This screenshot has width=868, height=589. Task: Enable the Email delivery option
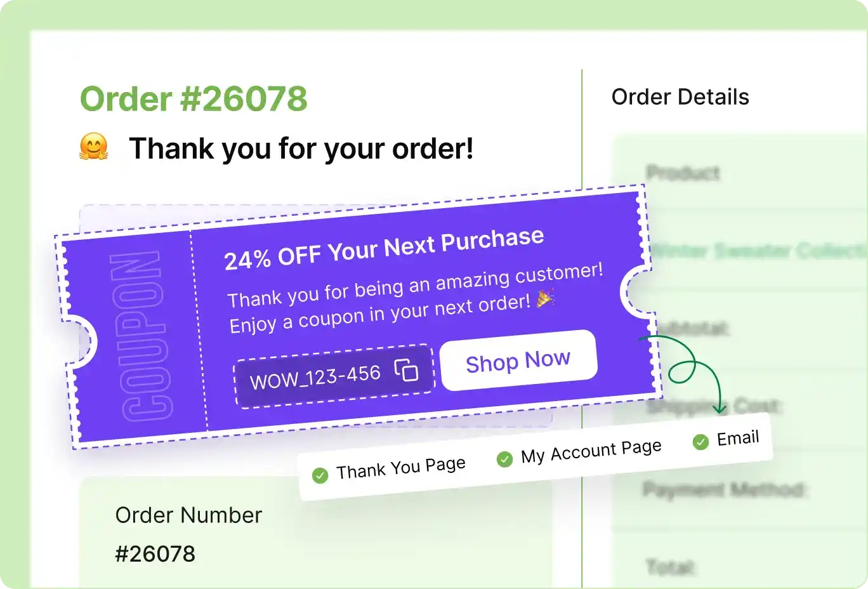click(738, 437)
